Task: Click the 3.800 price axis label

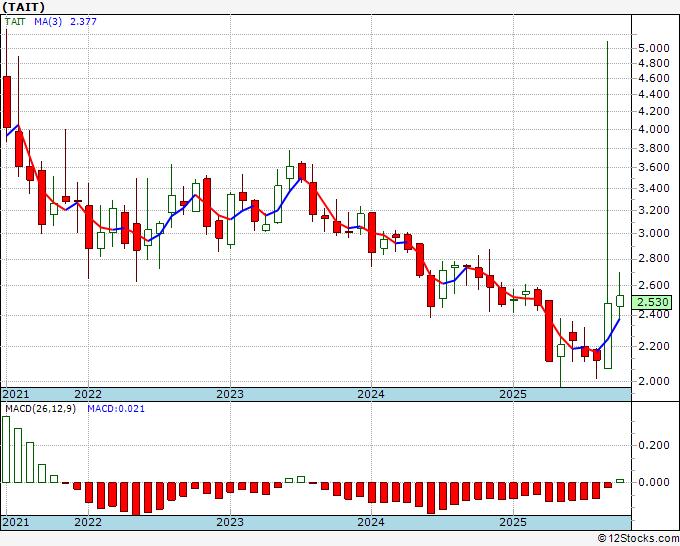Action: pyautogui.click(x=654, y=148)
